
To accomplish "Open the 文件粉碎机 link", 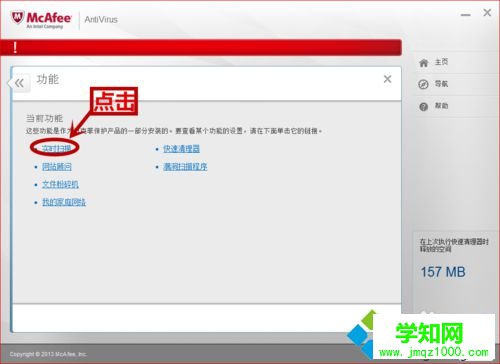I will (60, 184).
